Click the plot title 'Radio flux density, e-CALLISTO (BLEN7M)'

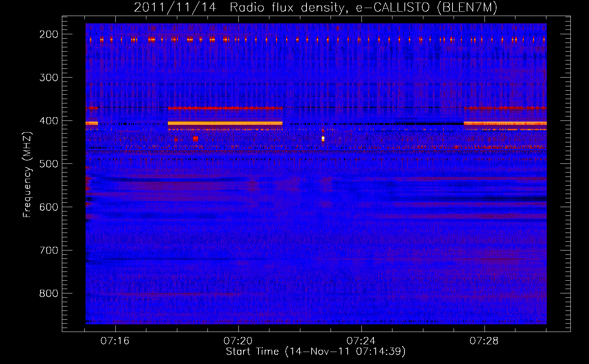363,8
